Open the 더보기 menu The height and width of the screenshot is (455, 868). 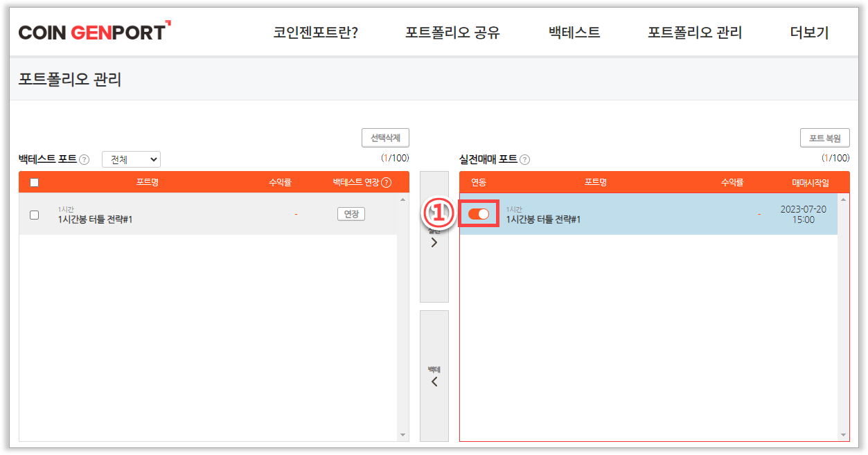(x=809, y=33)
